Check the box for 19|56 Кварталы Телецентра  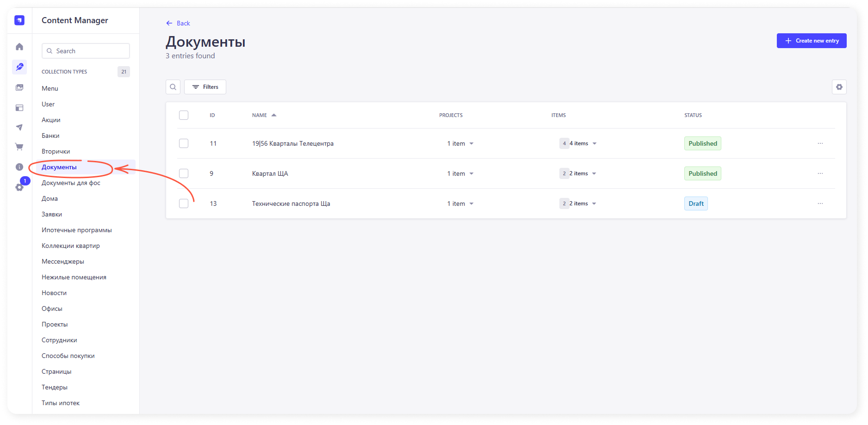(x=184, y=143)
